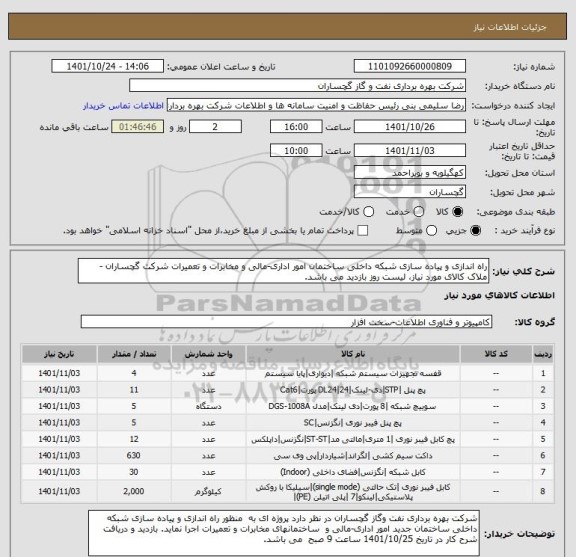Click the جزئیات اطلاعات نیاز page header
The height and width of the screenshot is (557, 576).
click(x=510, y=28)
